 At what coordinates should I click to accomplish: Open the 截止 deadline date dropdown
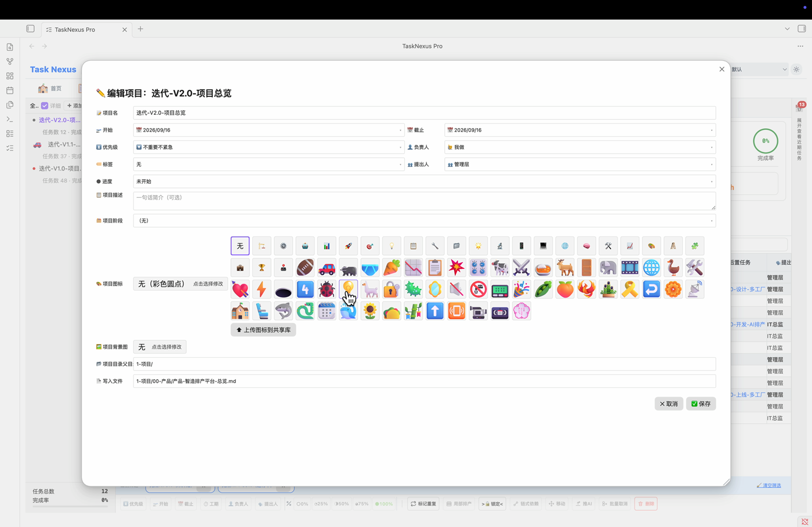point(580,130)
